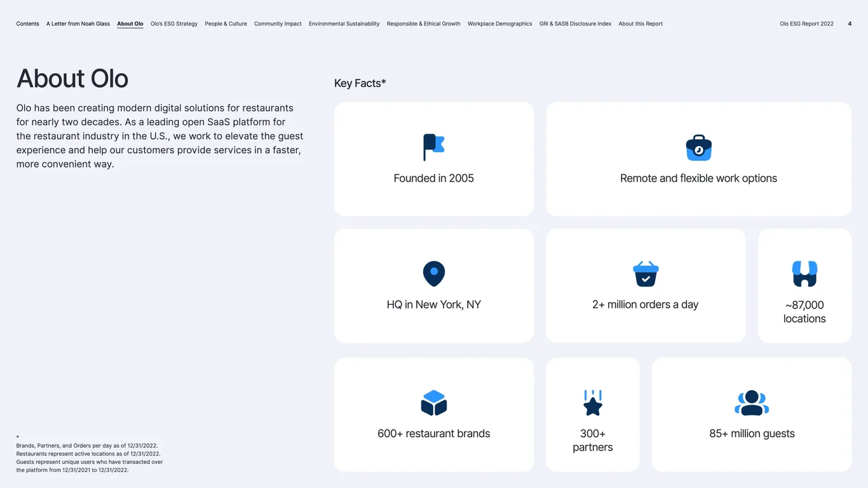This screenshot has height=488, width=868.
Task: Click the people group icon for guests
Action: coord(752,403)
